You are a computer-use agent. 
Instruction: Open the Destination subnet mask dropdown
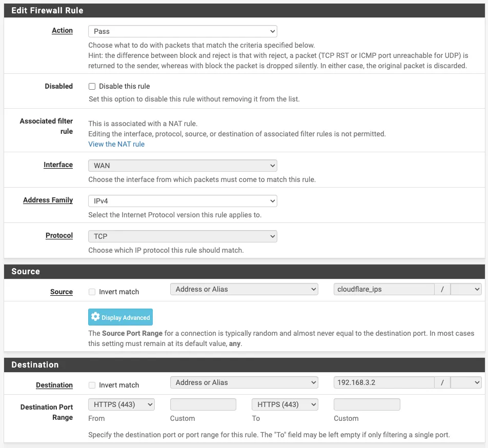click(x=466, y=383)
